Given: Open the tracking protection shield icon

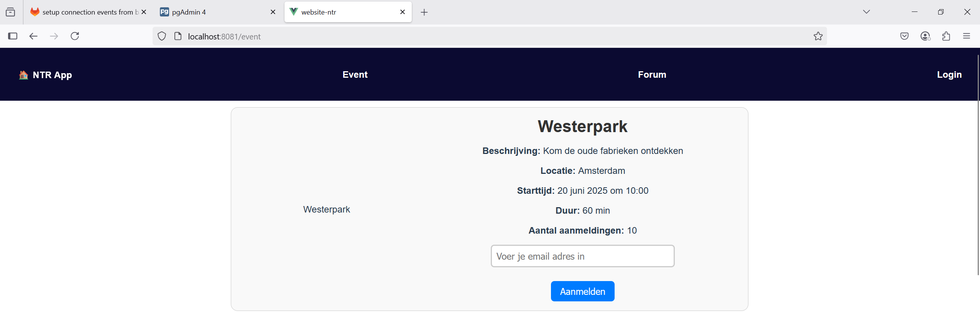Looking at the screenshot, I should pos(162,36).
